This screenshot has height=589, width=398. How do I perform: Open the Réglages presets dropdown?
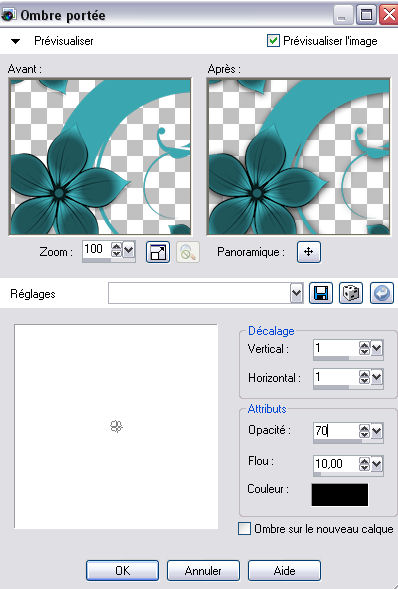[297, 293]
